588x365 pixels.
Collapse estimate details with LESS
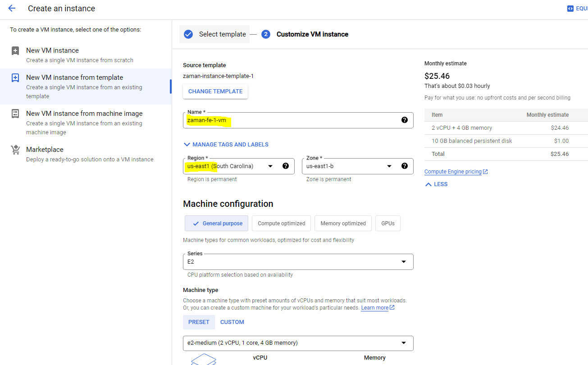click(x=436, y=184)
